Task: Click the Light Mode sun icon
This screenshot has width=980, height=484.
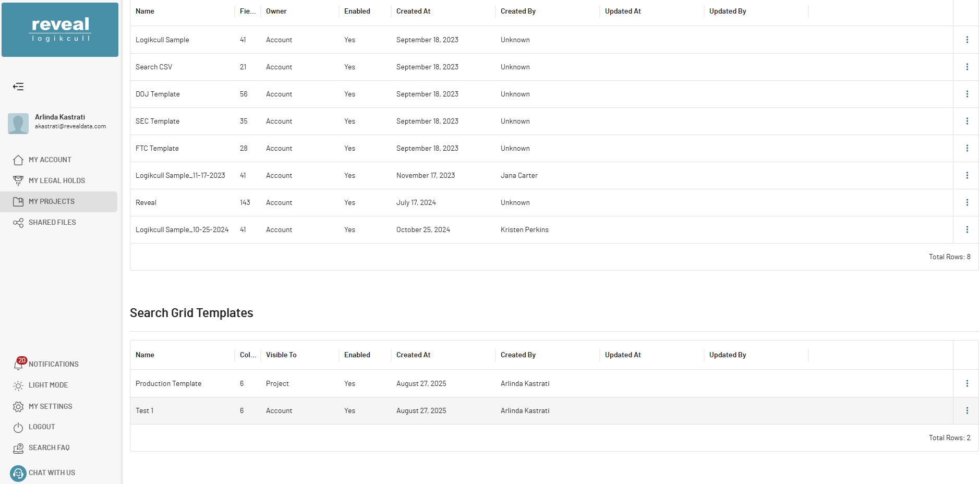Action: pyautogui.click(x=18, y=385)
